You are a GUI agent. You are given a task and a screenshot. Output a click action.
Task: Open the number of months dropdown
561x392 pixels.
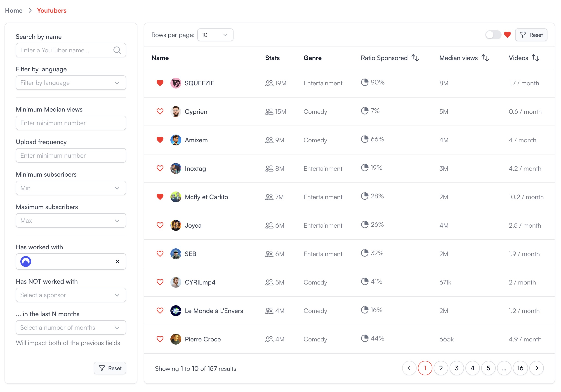point(71,327)
